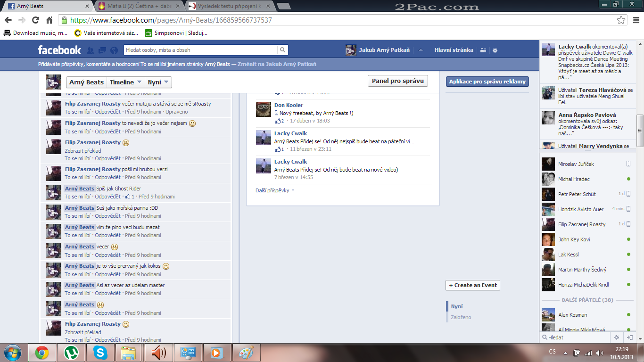Click the chat Hledat search field
The height and width of the screenshot is (362, 644).
click(x=576, y=337)
